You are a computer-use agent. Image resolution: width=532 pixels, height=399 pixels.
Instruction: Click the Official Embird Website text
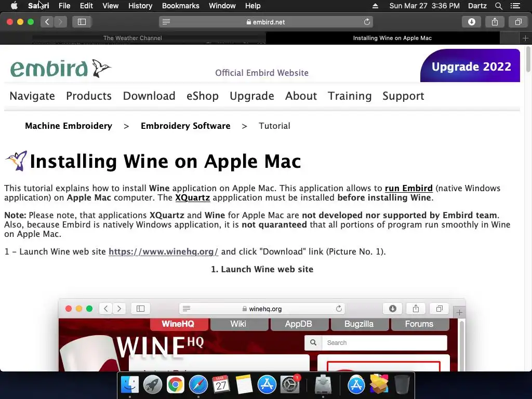pos(262,73)
